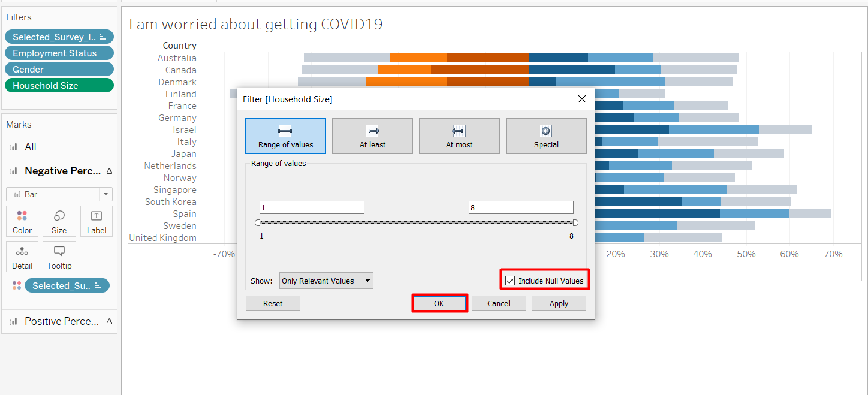Screen dimensions: 868x395
Task: Uncheck Include Null Values checkbox
Action: (x=510, y=281)
